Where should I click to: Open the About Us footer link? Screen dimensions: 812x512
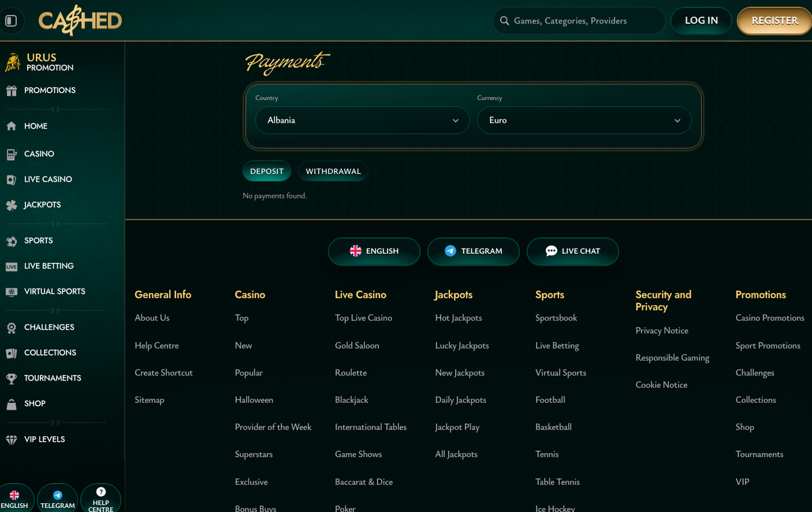coord(152,318)
